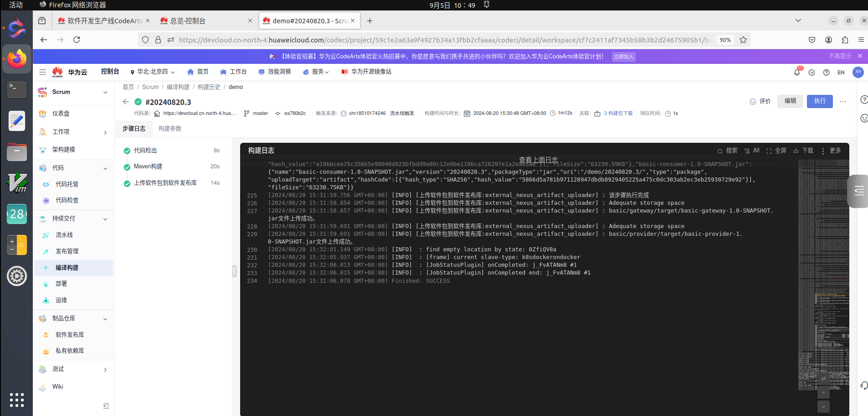Viewport: 868px width, 416px height.
Task: Dismiss the purple recruitment banner
Action: [860, 56]
